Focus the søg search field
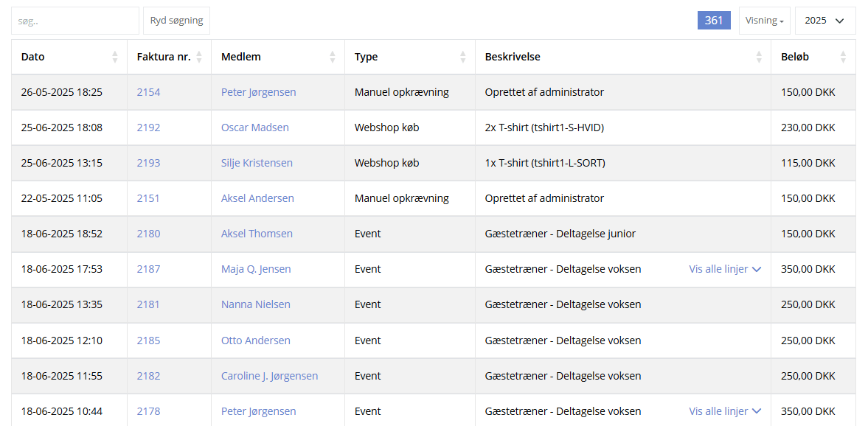Image resolution: width=868 pixels, height=426 pixels. tap(75, 21)
